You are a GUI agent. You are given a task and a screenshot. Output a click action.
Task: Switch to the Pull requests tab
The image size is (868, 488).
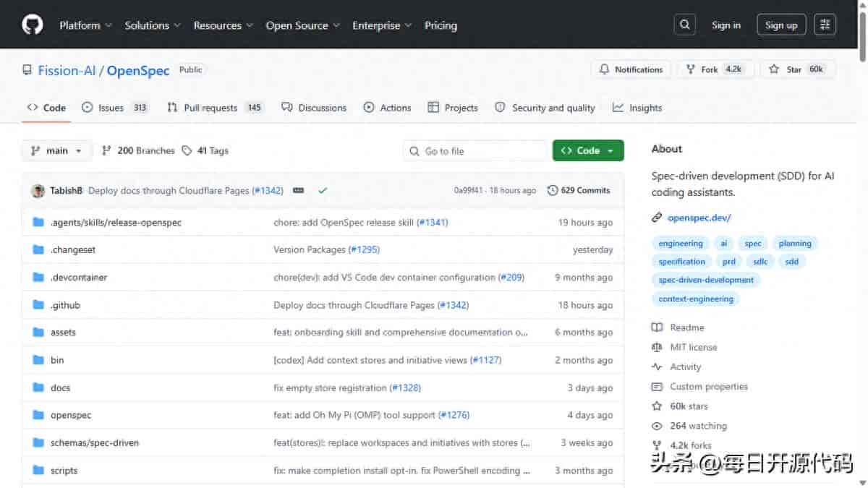click(215, 108)
